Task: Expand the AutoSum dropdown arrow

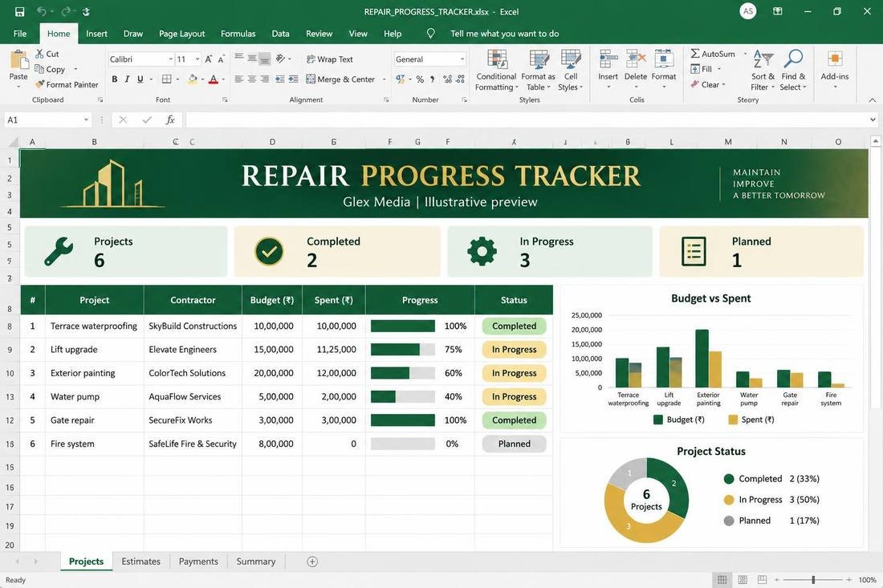Action: (x=744, y=54)
